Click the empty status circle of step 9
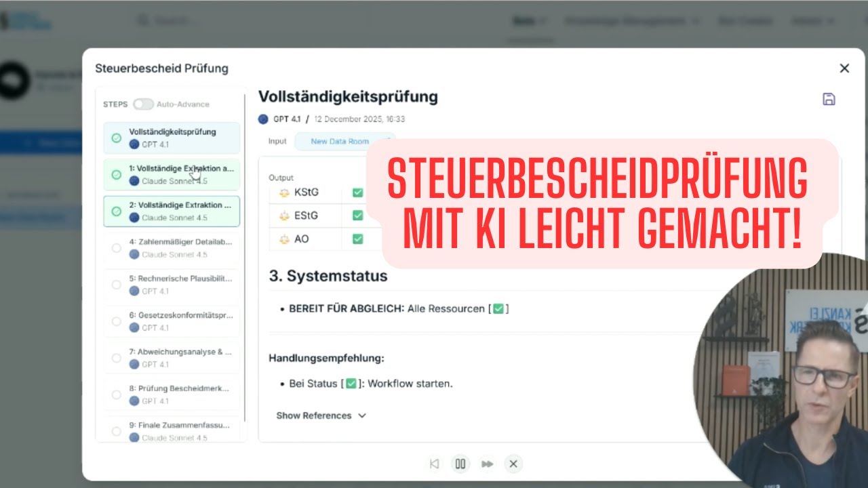868x488 pixels. (116, 431)
